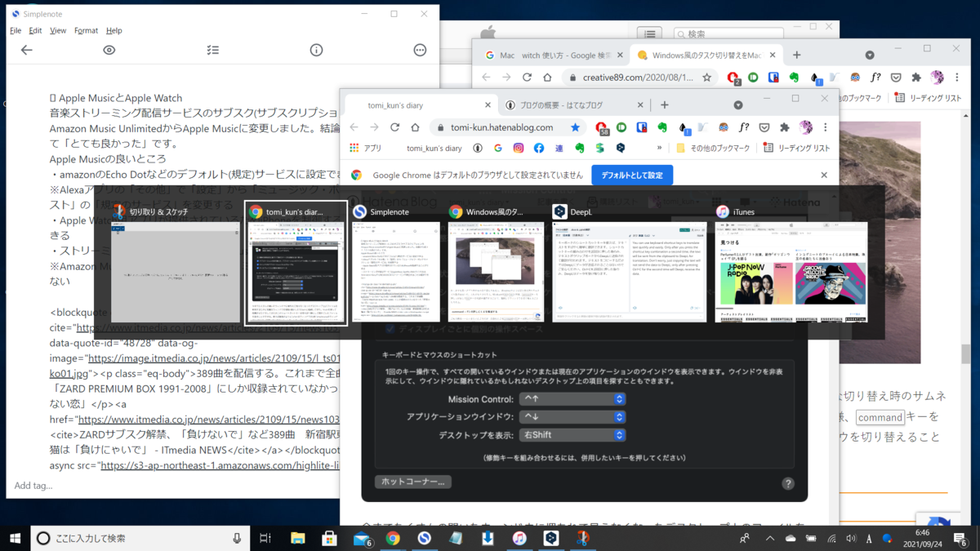Viewport: 980px width, 551px height.
Task: Open Windows Start menu
Action: 16,538
